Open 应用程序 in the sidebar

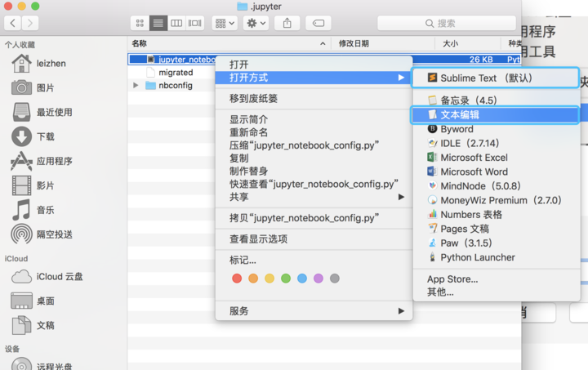coord(42,161)
